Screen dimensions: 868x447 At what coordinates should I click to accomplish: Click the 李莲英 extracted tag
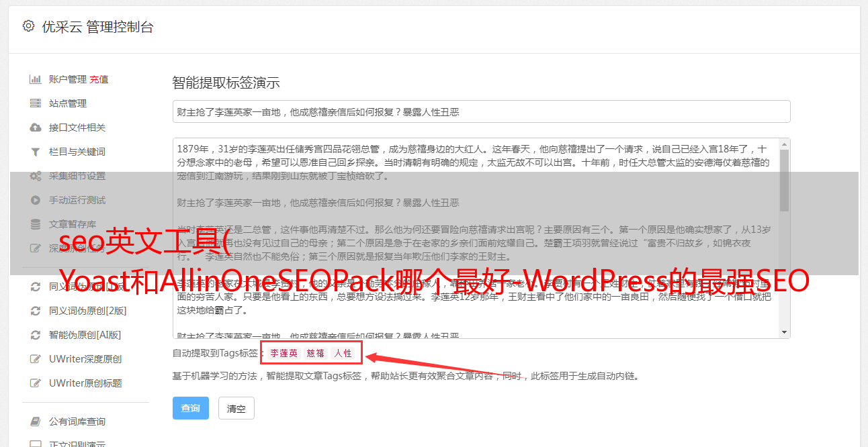click(284, 353)
